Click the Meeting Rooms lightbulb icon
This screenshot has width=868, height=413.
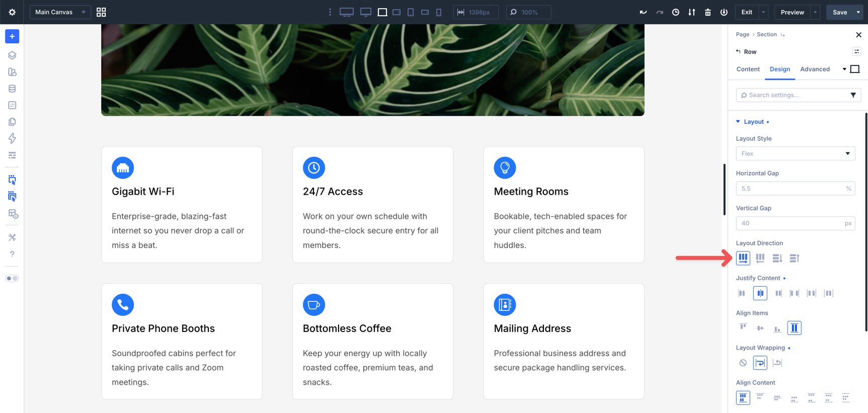click(505, 168)
